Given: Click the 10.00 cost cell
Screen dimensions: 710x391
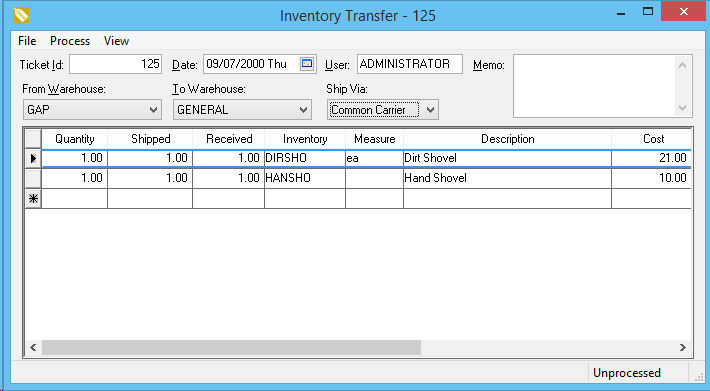Looking at the screenshot, I should [x=652, y=178].
